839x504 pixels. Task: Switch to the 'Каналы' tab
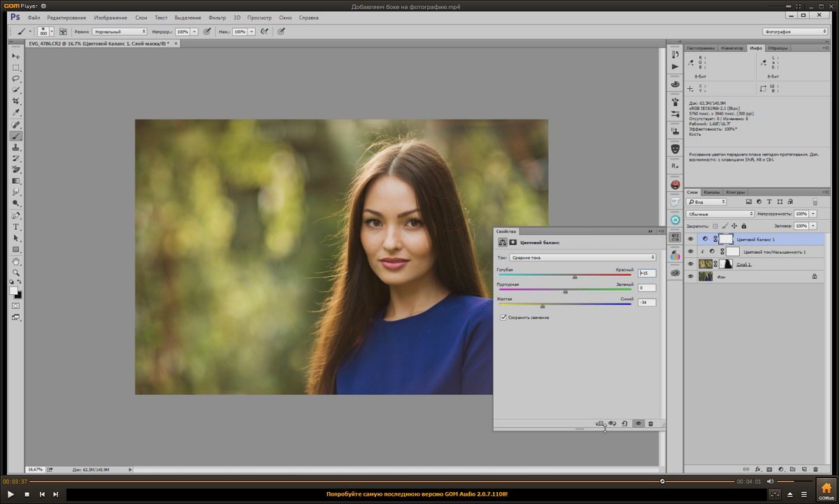pos(712,192)
